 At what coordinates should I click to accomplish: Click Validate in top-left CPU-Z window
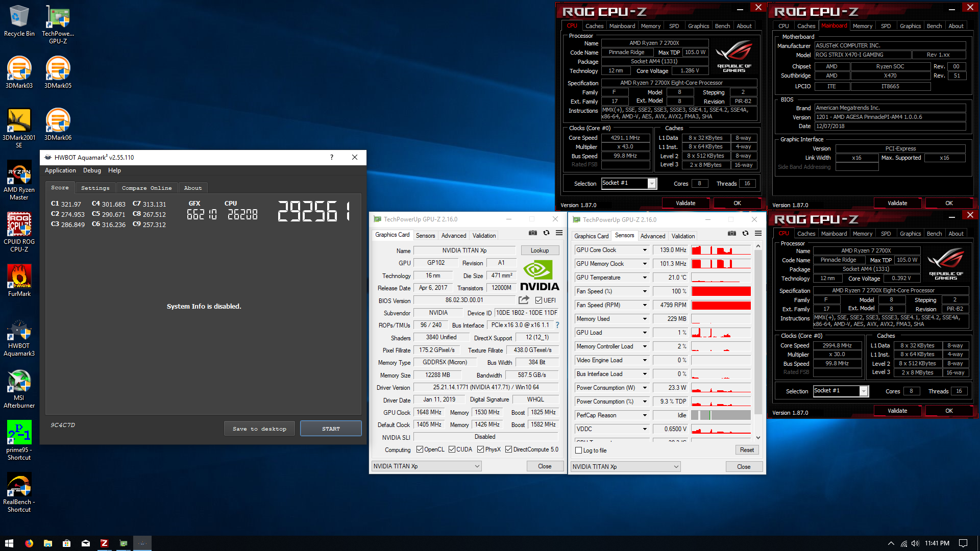pos(685,203)
